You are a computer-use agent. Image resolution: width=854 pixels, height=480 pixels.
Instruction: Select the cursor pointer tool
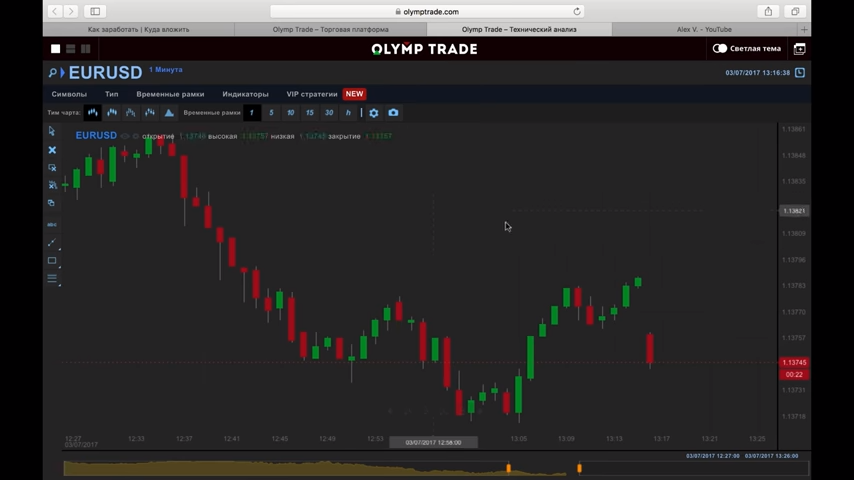[x=52, y=131]
